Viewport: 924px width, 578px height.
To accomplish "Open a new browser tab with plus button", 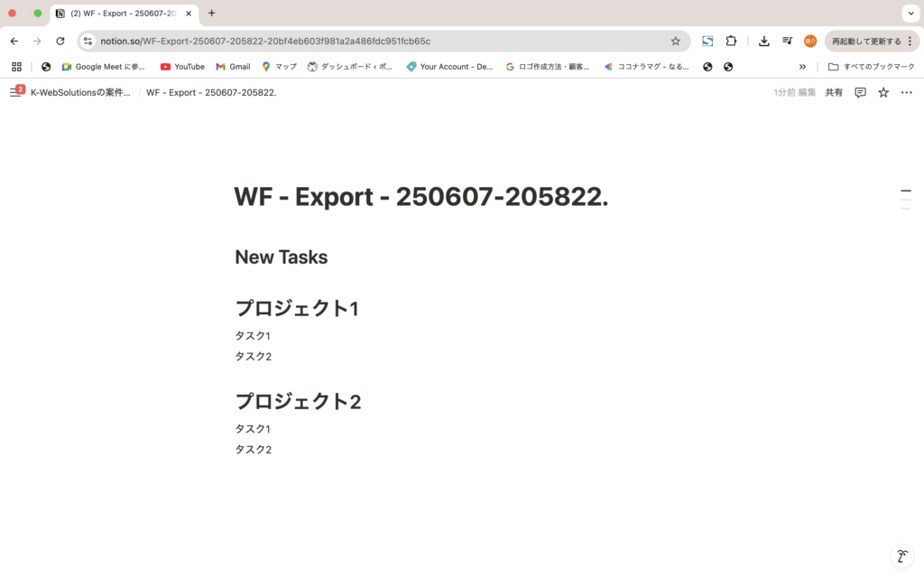I will 212,14.
